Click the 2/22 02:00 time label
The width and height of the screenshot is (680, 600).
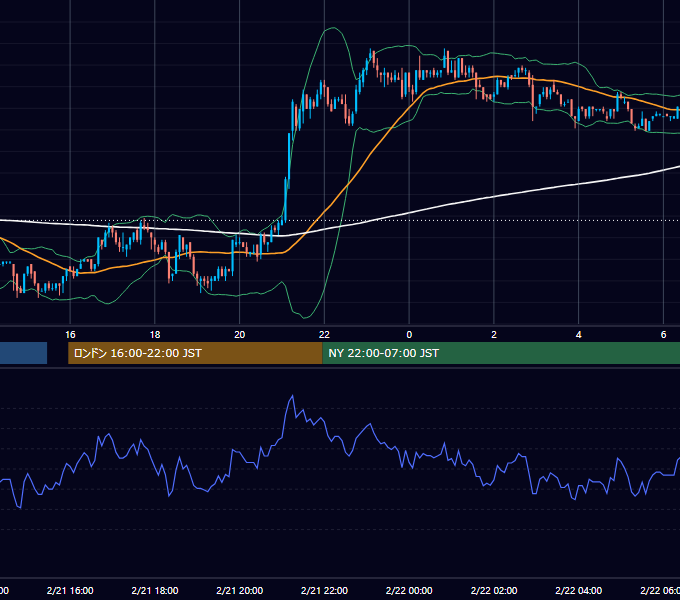[494, 590]
